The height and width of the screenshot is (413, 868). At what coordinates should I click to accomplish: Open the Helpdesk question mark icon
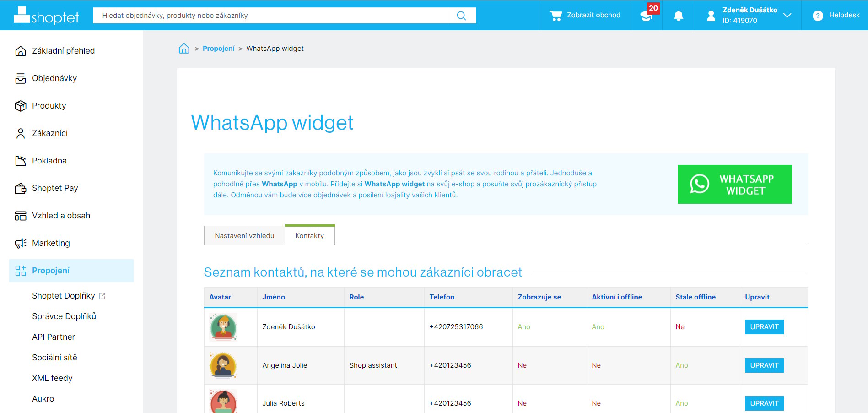point(818,16)
